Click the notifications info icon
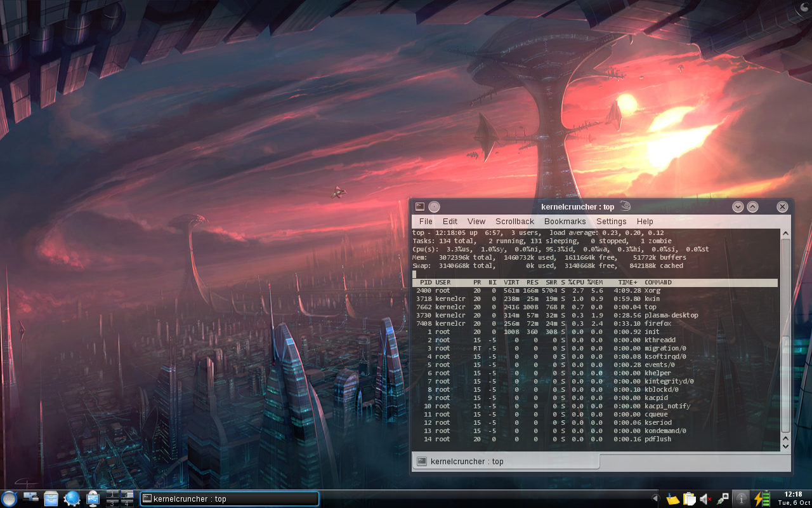This screenshot has height=508, width=812. (x=740, y=498)
